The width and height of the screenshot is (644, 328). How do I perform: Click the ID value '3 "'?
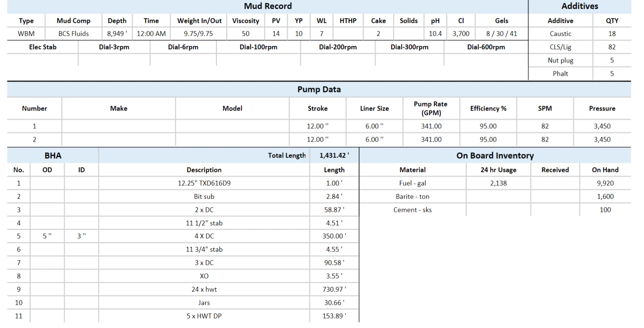pyautogui.click(x=81, y=236)
